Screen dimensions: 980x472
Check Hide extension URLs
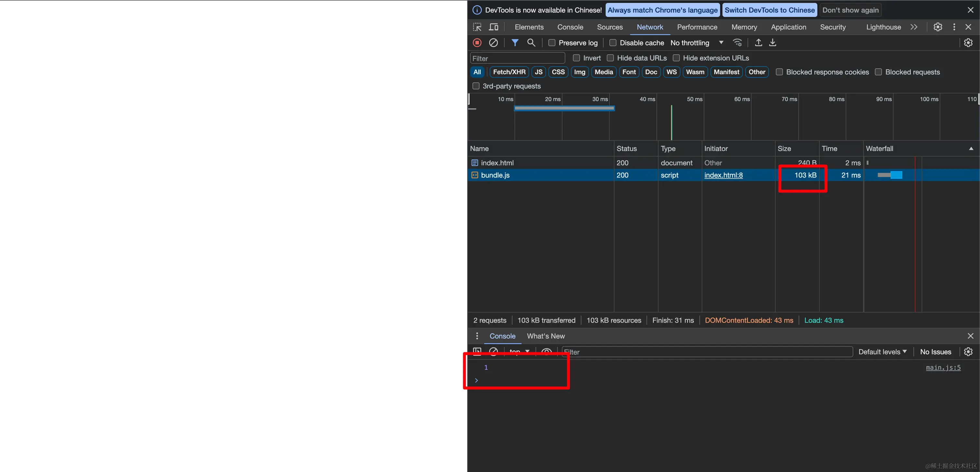tap(676, 58)
